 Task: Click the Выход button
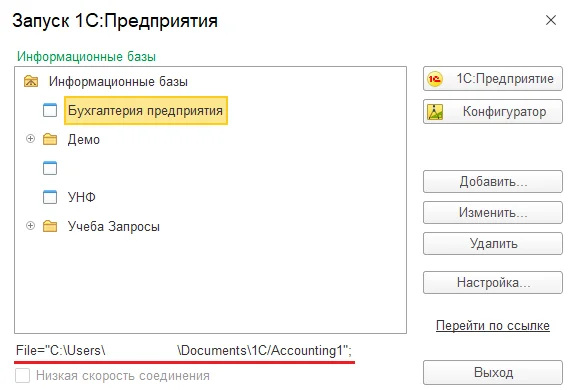tap(493, 373)
